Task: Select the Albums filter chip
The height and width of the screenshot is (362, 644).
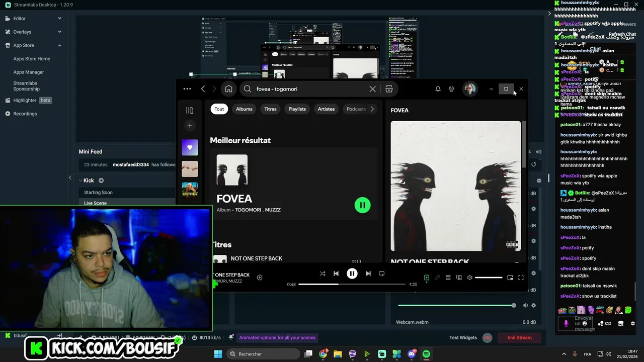Action: [244, 109]
